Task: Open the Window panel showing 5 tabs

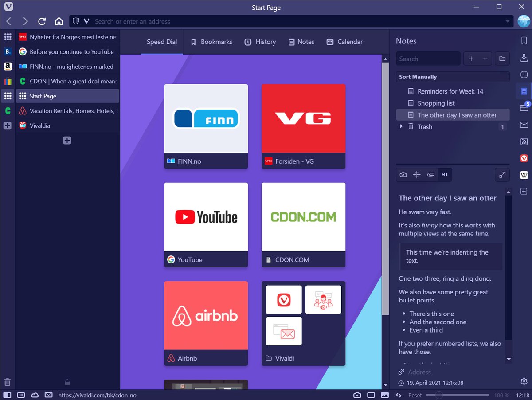Action: tap(524, 107)
